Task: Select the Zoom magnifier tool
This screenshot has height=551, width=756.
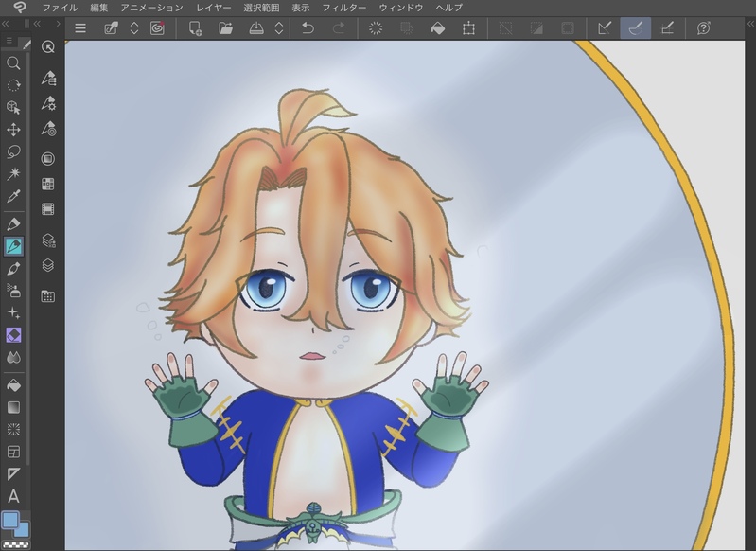Action: click(x=13, y=62)
